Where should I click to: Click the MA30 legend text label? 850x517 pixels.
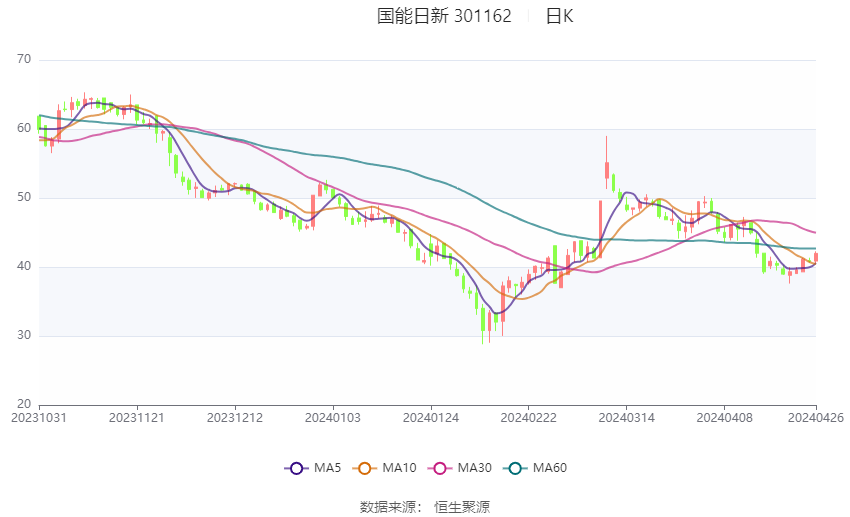tap(474, 468)
